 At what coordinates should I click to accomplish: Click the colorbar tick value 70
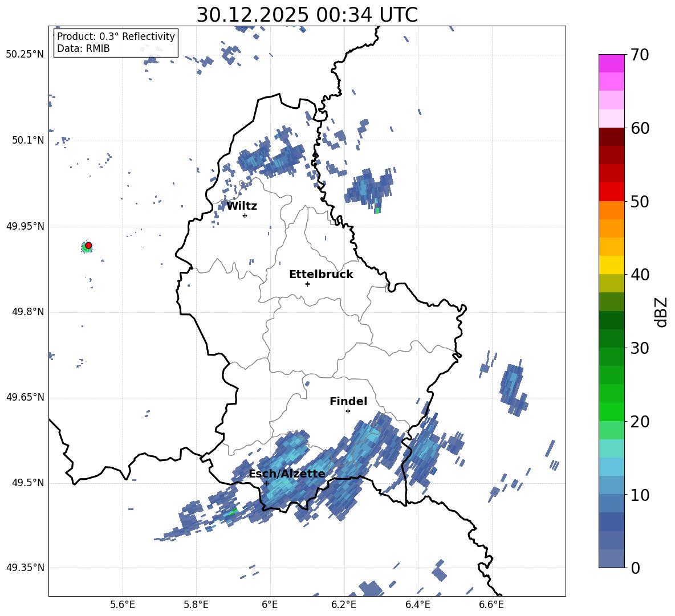pos(640,55)
